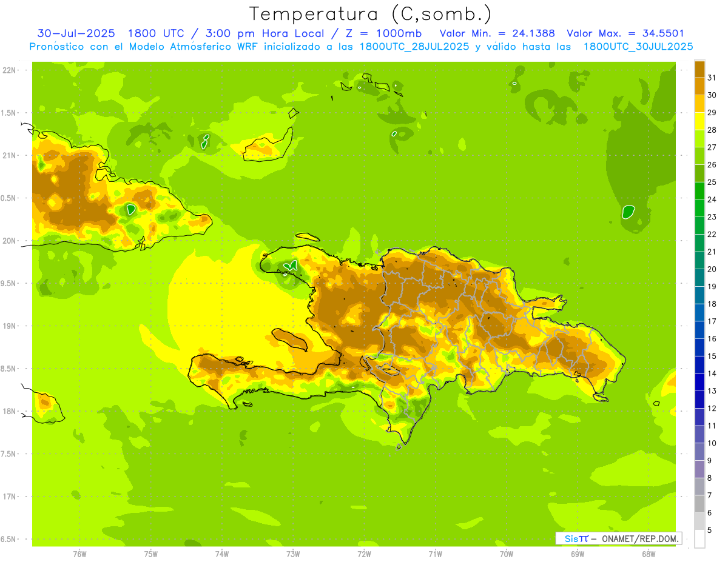The height and width of the screenshot is (562, 728).
Task: Click the "Valor Max. = 34.5501" value
Action: [625, 33]
